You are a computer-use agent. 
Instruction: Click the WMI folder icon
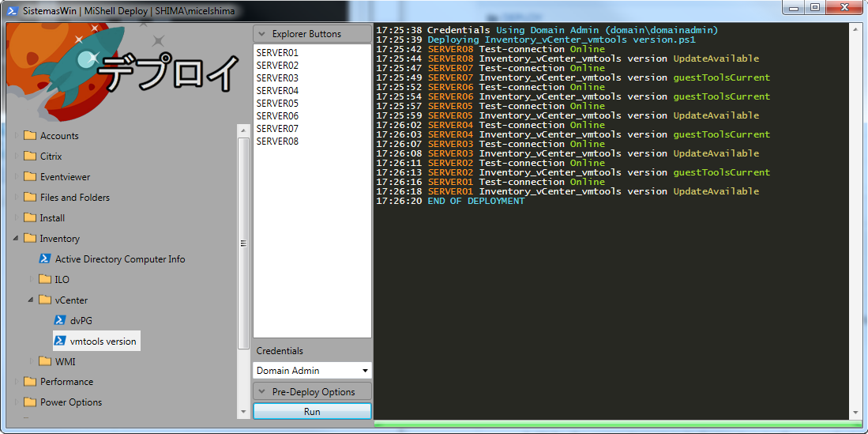point(45,361)
